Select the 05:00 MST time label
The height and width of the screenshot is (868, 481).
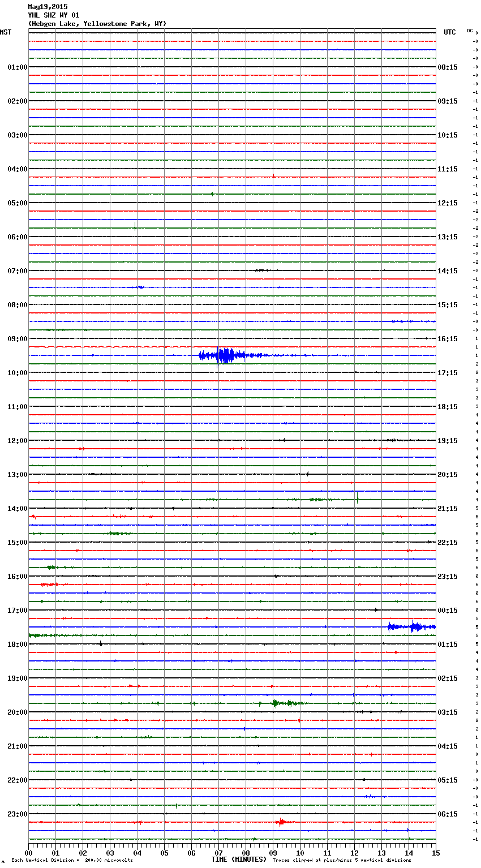tap(18, 203)
